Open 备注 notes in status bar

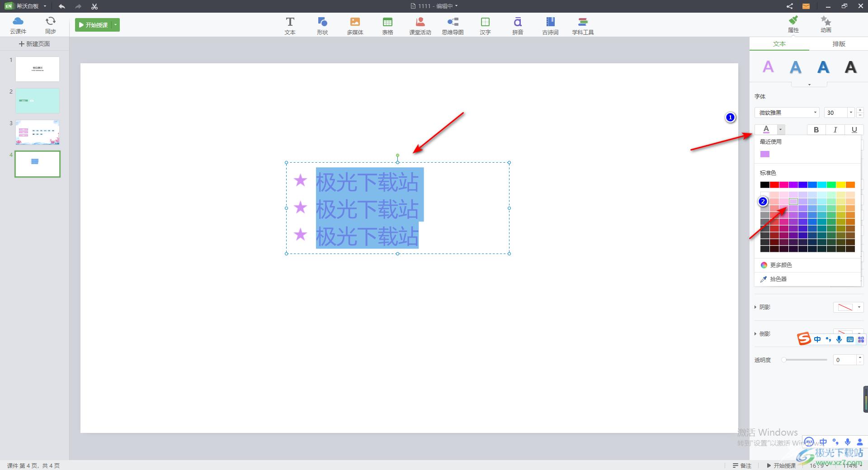tap(742, 465)
